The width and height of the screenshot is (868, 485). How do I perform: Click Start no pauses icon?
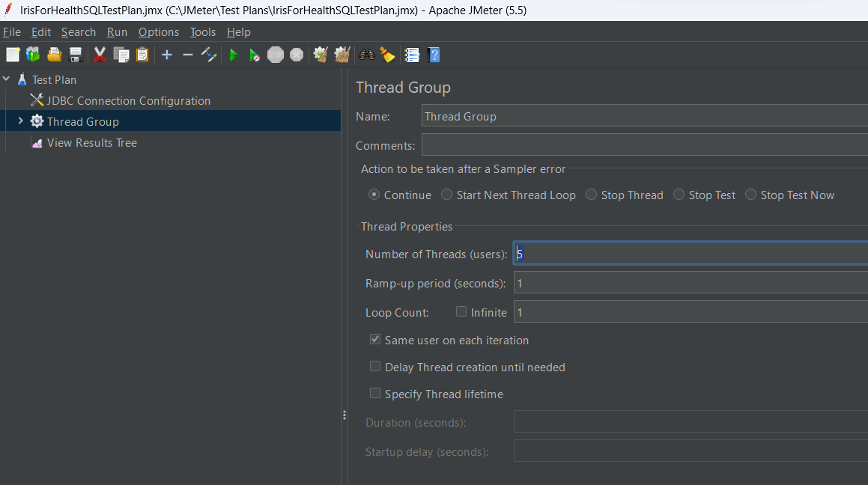pyautogui.click(x=255, y=55)
